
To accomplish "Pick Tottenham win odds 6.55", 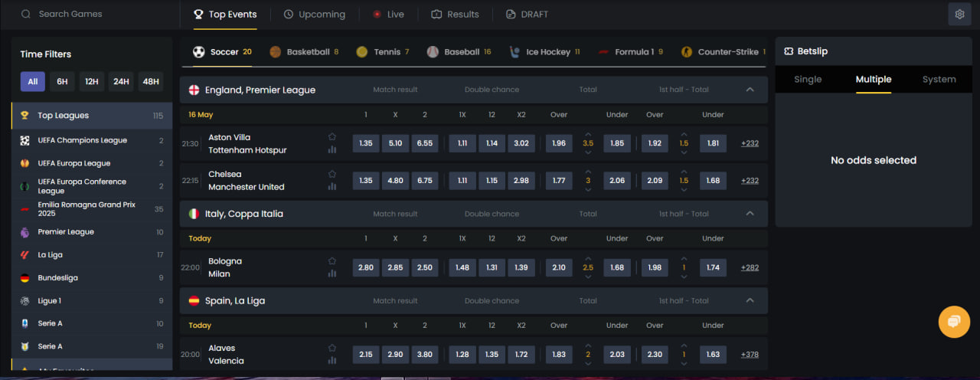I will point(424,142).
